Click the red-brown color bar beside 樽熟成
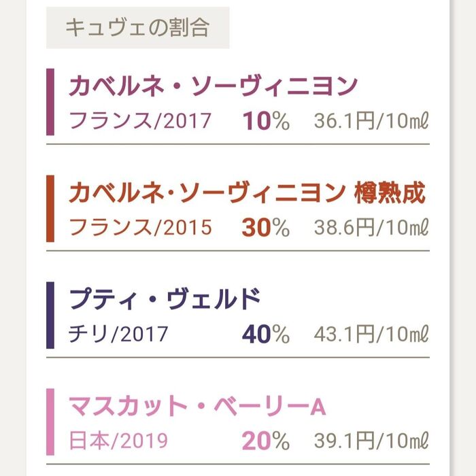Viewport: 476px width, 476px height. point(50,208)
